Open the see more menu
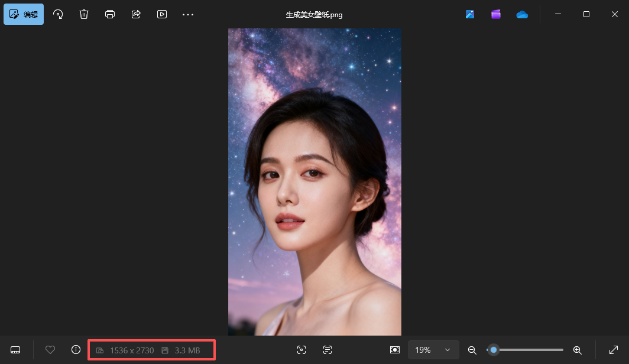 pyautogui.click(x=188, y=14)
